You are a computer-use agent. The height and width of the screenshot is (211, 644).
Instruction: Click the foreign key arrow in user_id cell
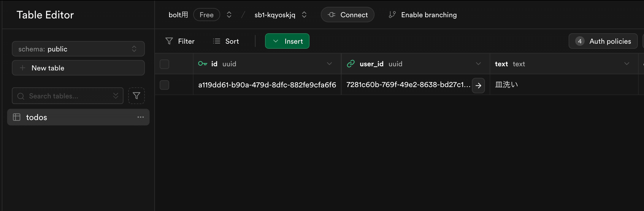click(478, 86)
